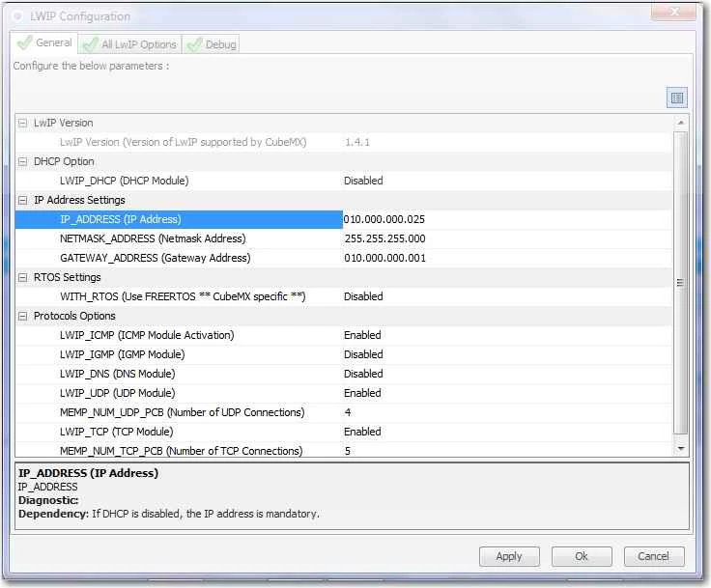The image size is (711, 588).
Task: Close the LWIP Configuration window
Action: coord(673,12)
